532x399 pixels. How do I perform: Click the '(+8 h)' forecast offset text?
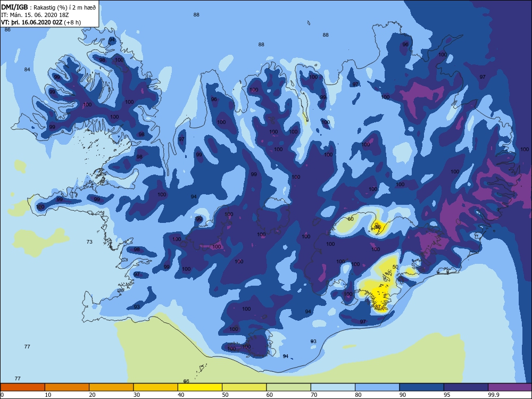click(72, 22)
